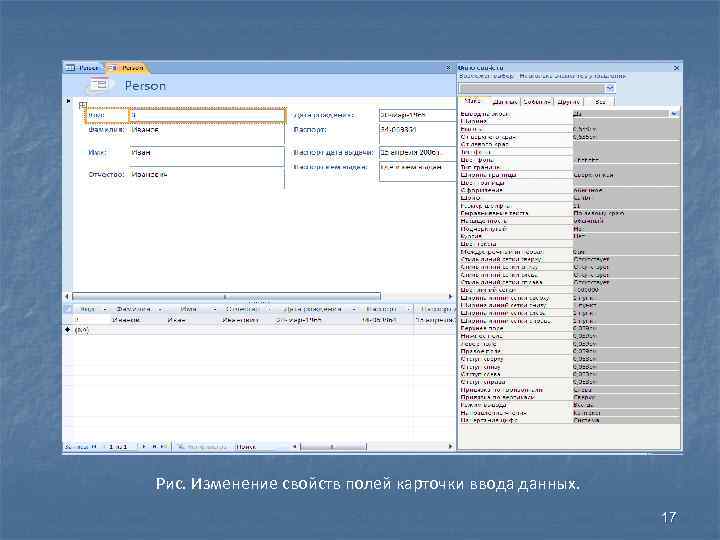This screenshot has width=720, height=540.
Task: Open the Фамилия column filter dropdown
Action: [160, 309]
